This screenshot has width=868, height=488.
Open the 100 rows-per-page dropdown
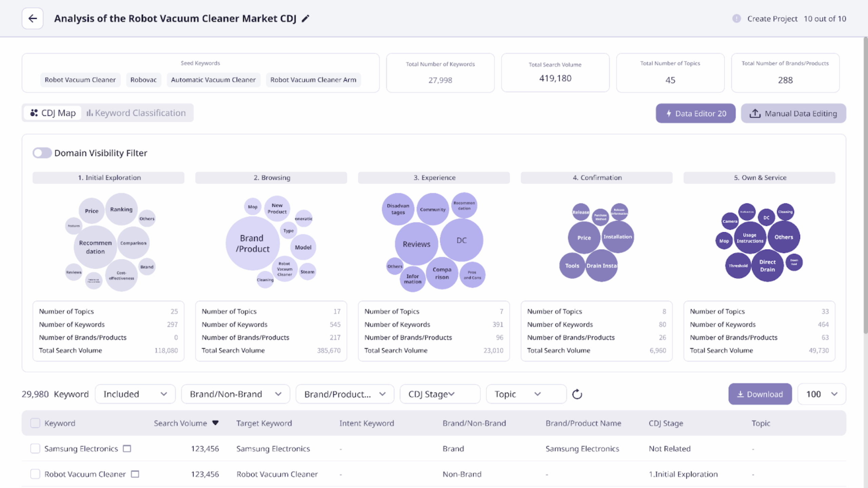821,394
